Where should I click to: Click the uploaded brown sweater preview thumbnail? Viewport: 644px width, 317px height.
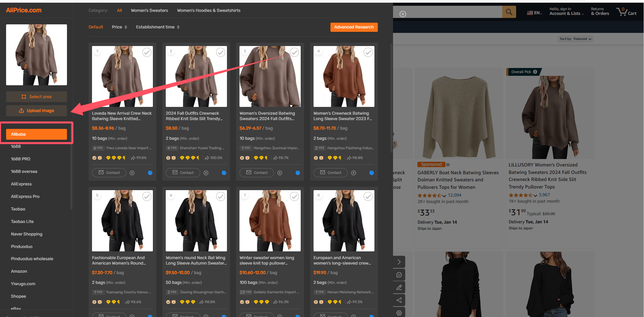tap(37, 55)
